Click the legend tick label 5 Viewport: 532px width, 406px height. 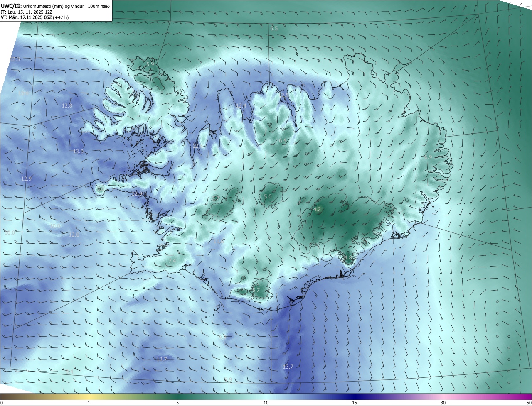(x=177, y=403)
